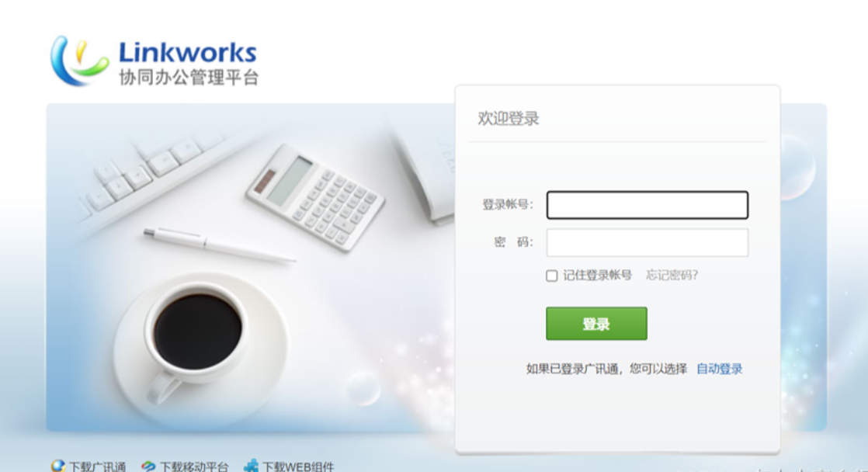The width and height of the screenshot is (868, 472).
Task: Click the green 登录 button
Action: tap(596, 324)
